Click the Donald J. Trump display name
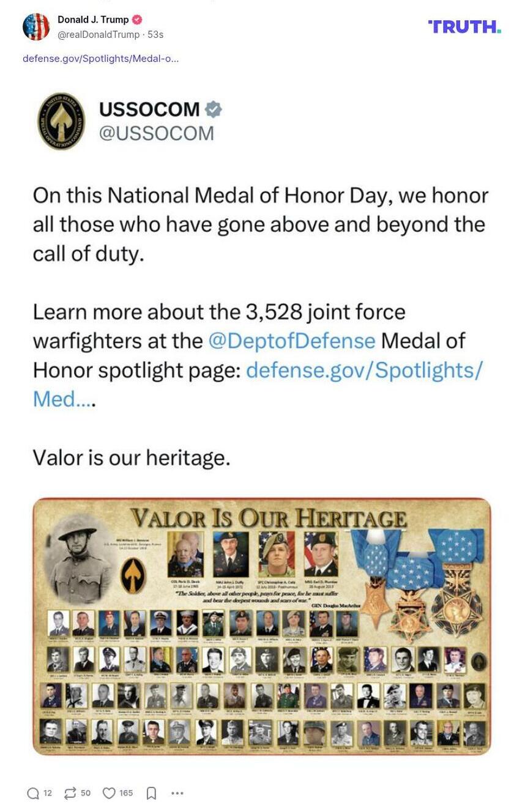The image size is (514, 812). pyautogui.click(x=93, y=20)
